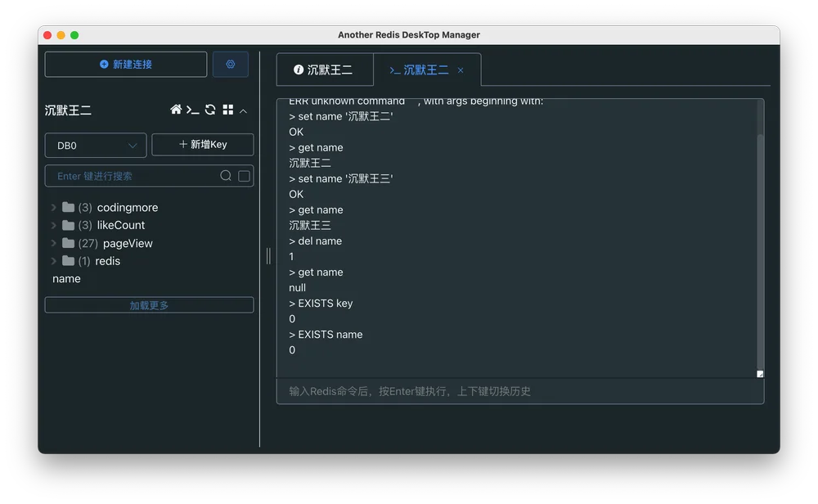Collapse 沉默王二 connection with up chevron

click(x=243, y=110)
